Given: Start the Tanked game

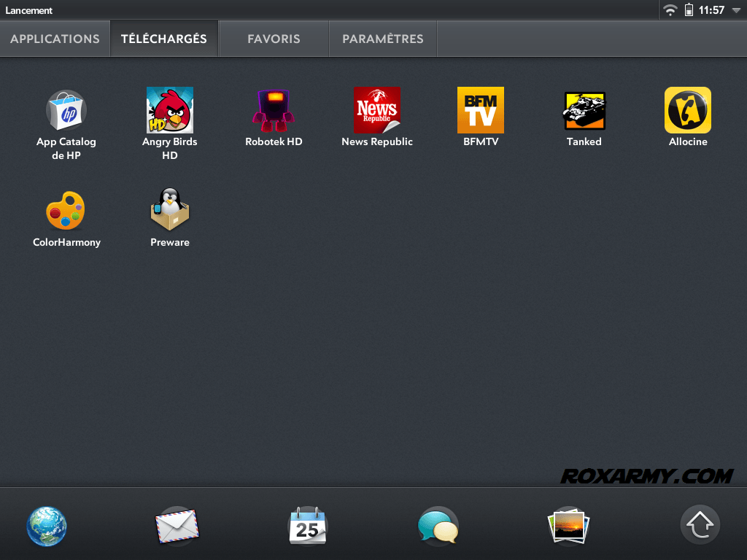Looking at the screenshot, I should pyautogui.click(x=584, y=111).
